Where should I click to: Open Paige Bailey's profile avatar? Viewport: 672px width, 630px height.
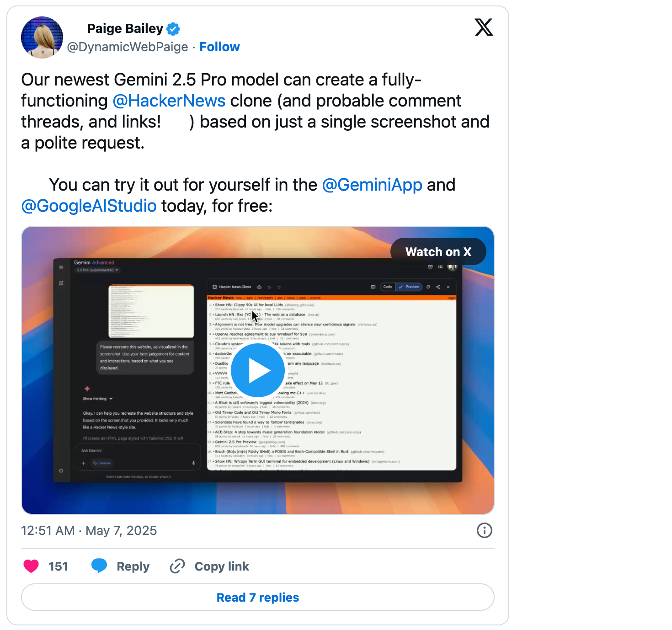(42, 37)
